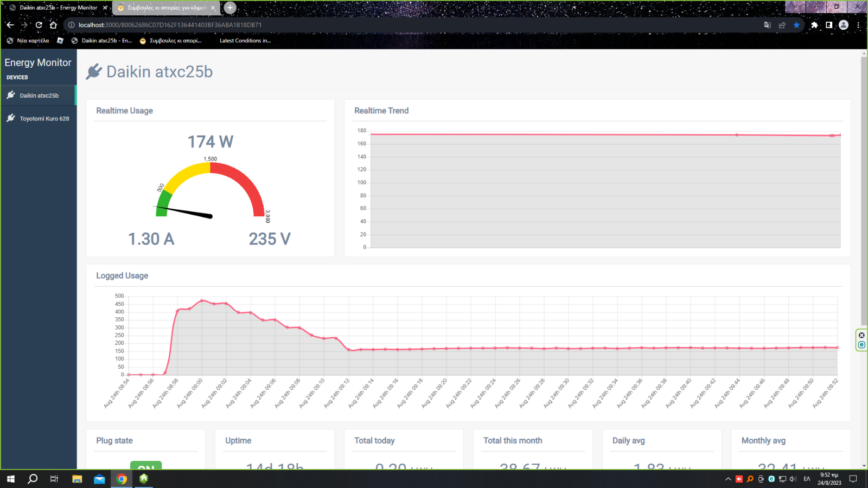Open the browser home page
This screenshot has height=488, width=868.
pyautogui.click(x=53, y=25)
